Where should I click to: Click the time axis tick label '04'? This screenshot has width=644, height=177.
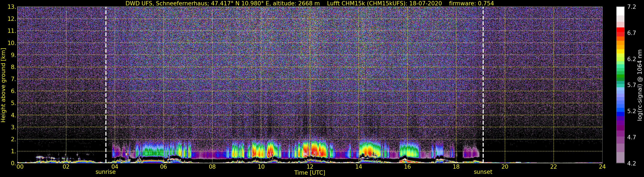point(115,167)
